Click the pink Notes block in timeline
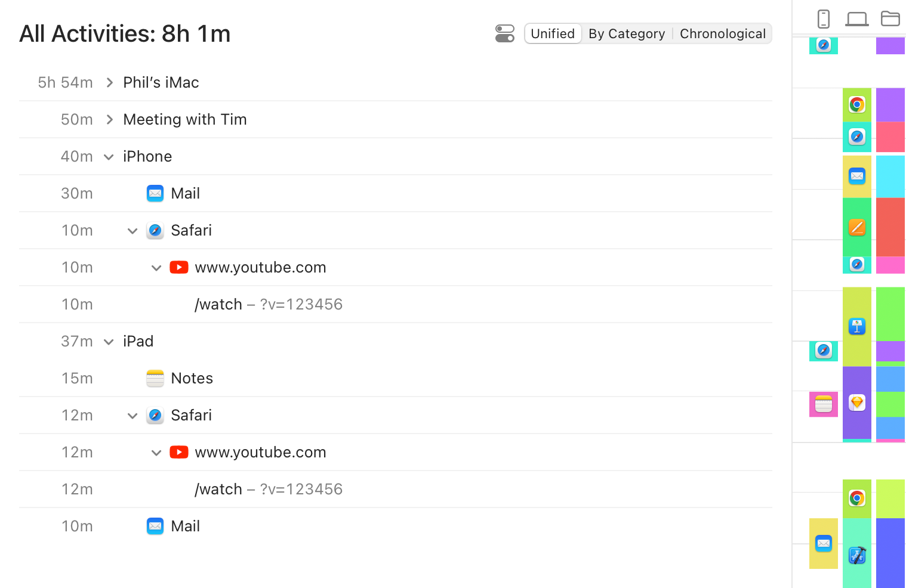 [x=824, y=404]
